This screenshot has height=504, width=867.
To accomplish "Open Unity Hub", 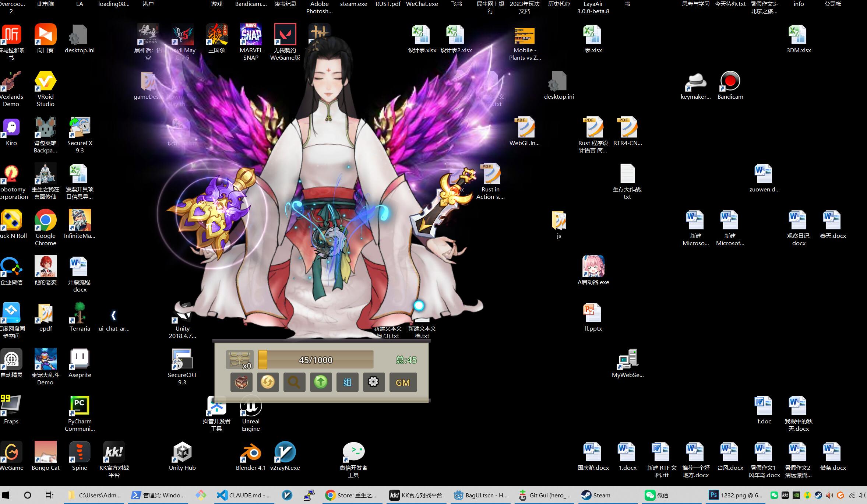I will point(182,452).
